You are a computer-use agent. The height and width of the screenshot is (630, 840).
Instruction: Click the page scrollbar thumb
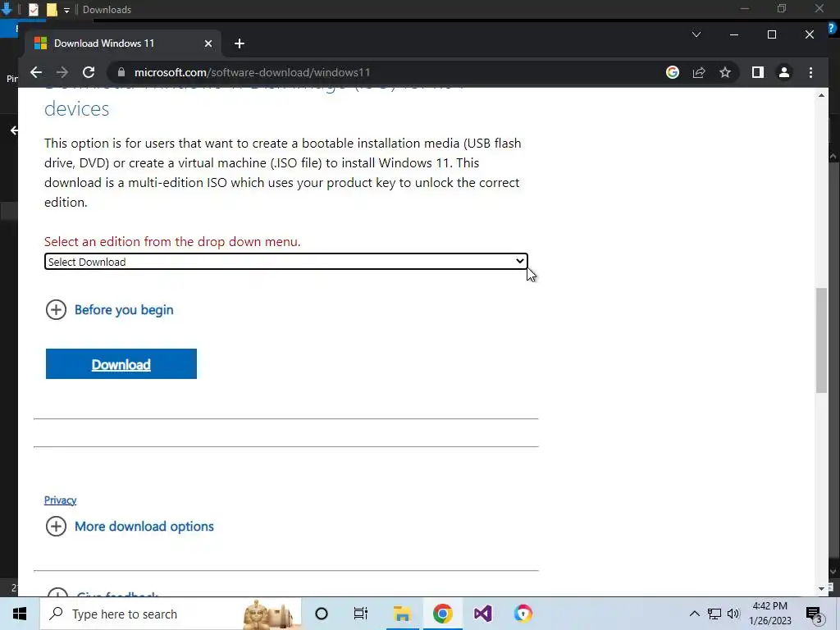[x=822, y=340]
